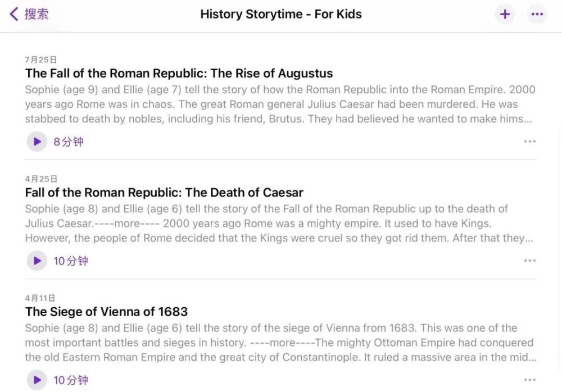
Task: Expand the Rise of Augustus episode description
Action: tap(280, 104)
